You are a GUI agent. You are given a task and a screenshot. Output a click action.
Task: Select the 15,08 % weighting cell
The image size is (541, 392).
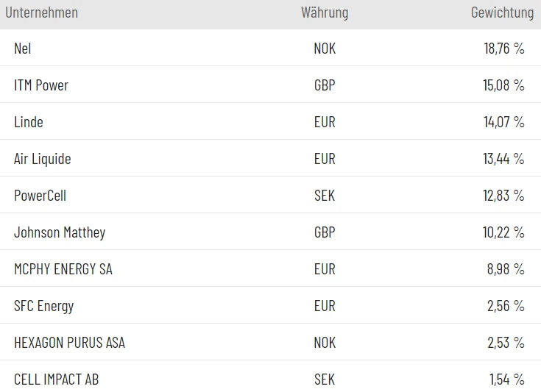click(x=504, y=85)
